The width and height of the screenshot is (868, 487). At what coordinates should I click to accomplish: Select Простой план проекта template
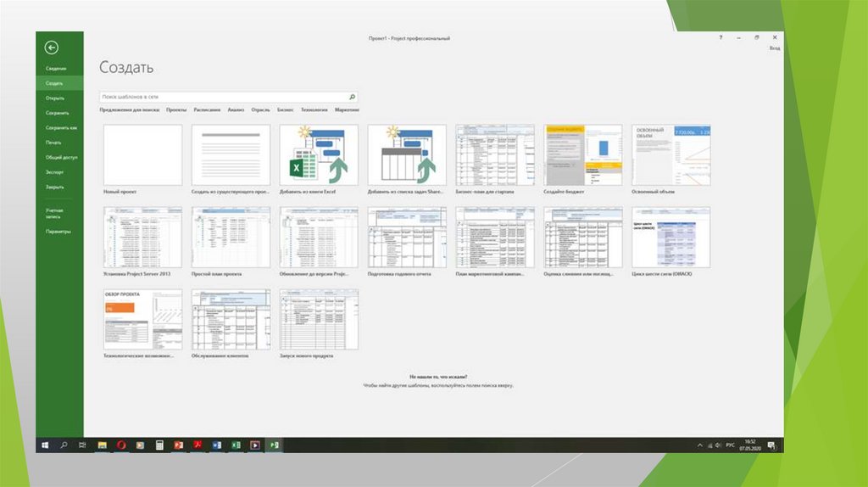tap(231, 242)
